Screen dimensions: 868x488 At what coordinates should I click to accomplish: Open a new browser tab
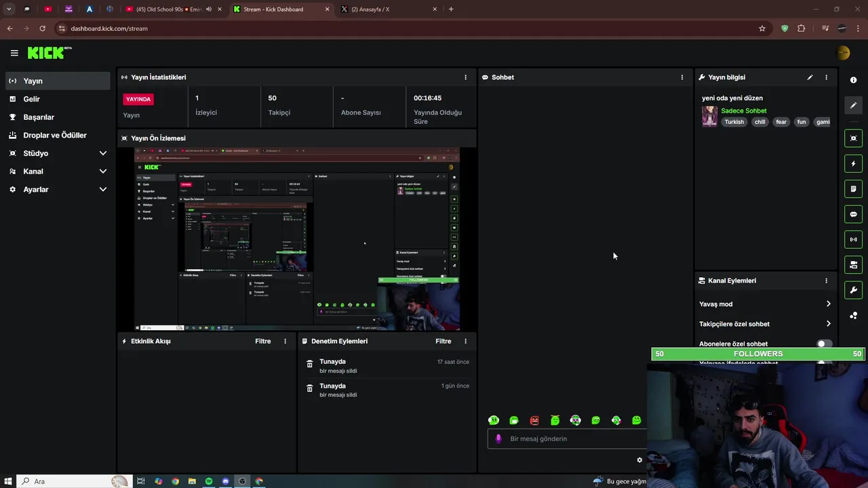click(x=451, y=9)
